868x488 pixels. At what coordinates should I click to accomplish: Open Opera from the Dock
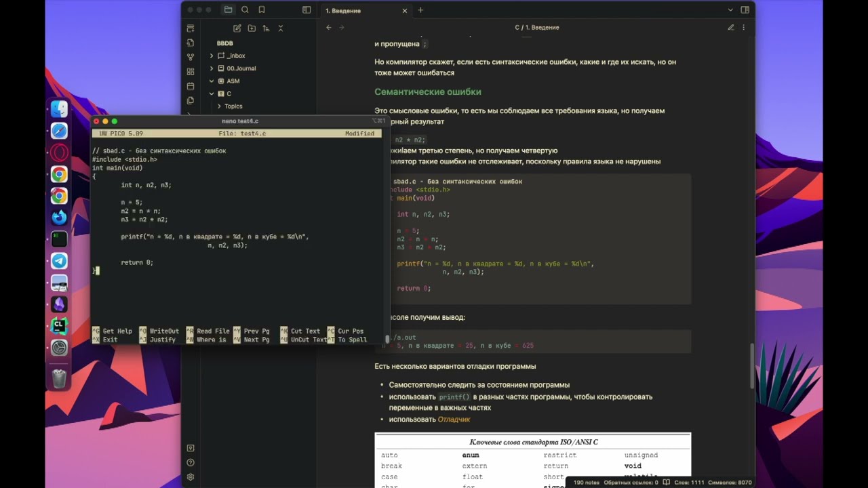pyautogui.click(x=59, y=152)
